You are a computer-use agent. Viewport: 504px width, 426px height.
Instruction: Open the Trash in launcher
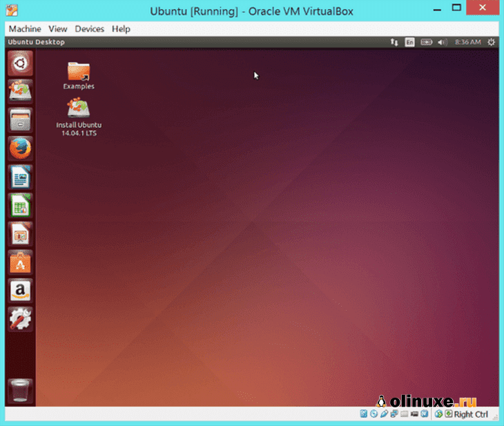[x=20, y=391]
